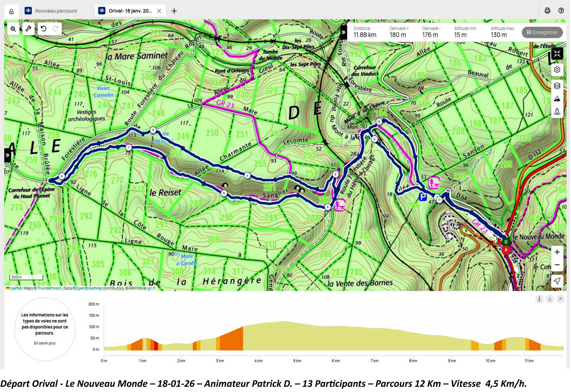Click the mountain terrain relief icon
This screenshot has width=571, height=392.
tap(557, 99)
